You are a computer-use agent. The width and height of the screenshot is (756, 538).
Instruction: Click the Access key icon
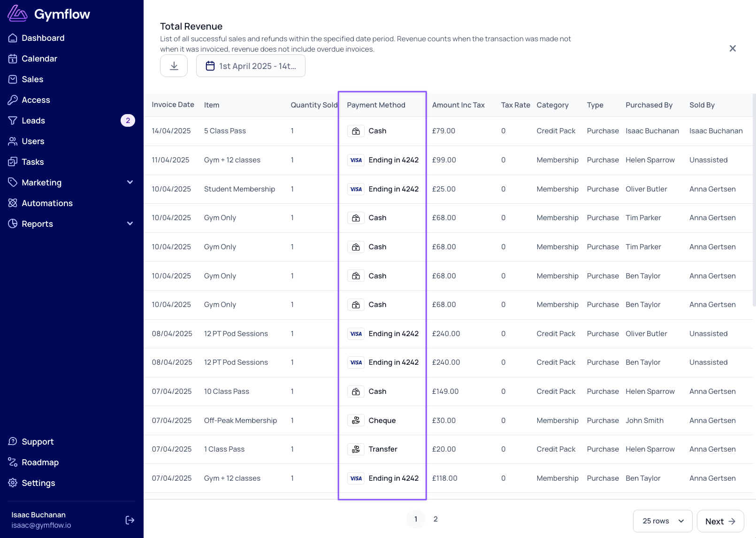pos(13,100)
